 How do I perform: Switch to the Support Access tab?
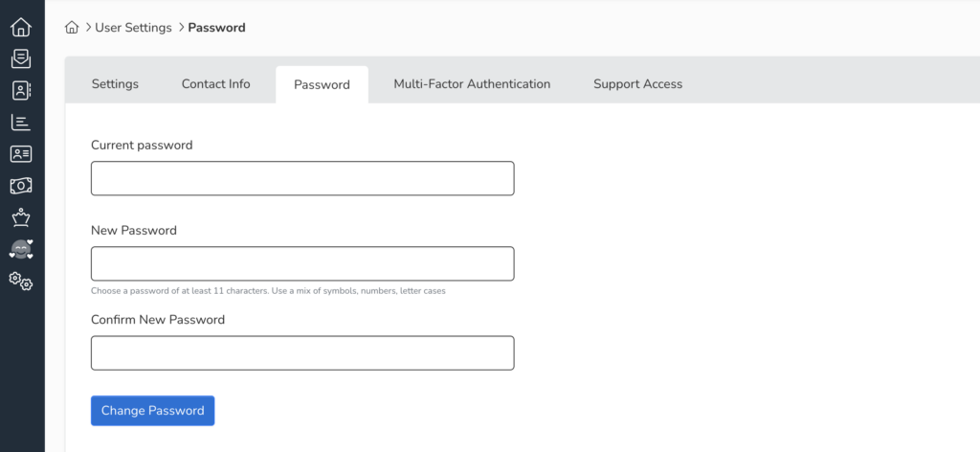click(x=637, y=84)
